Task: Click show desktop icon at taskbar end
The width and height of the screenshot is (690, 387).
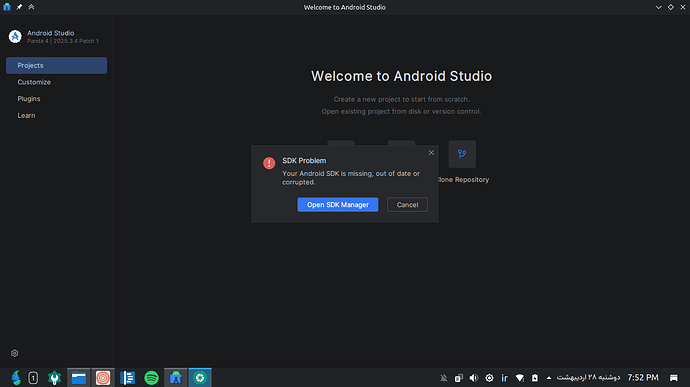Action: [674, 378]
